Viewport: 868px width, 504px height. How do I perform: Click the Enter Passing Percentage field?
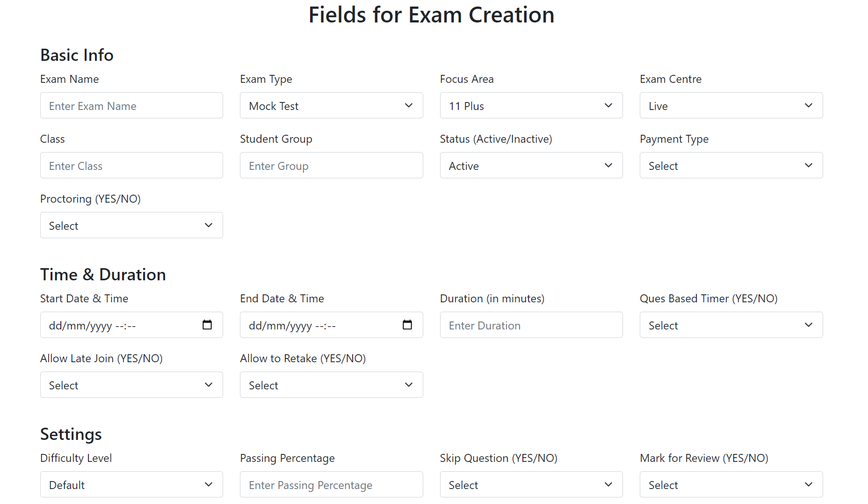coord(331,484)
